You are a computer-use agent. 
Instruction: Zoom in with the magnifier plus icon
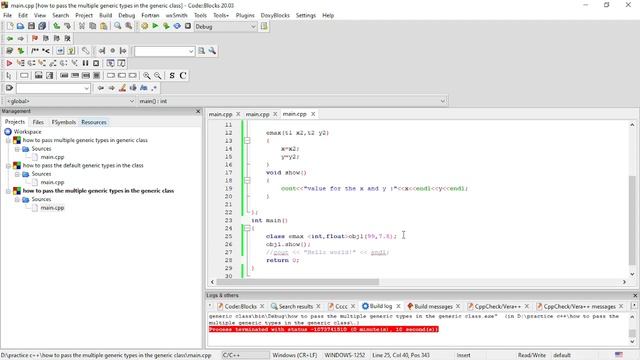click(x=147, y=76)
